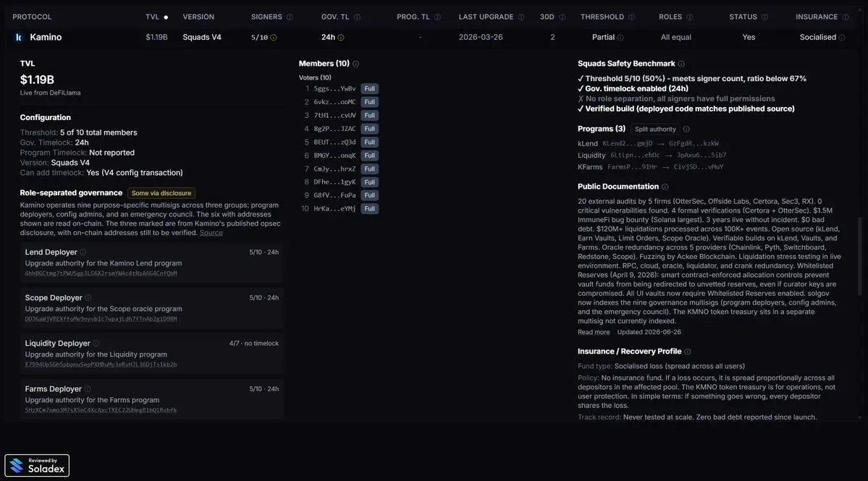Viewport: 868px width, 481px height.
Task: Click Full badge for voter 7tH1...cvUV
Action: click(x=369, y=116)
